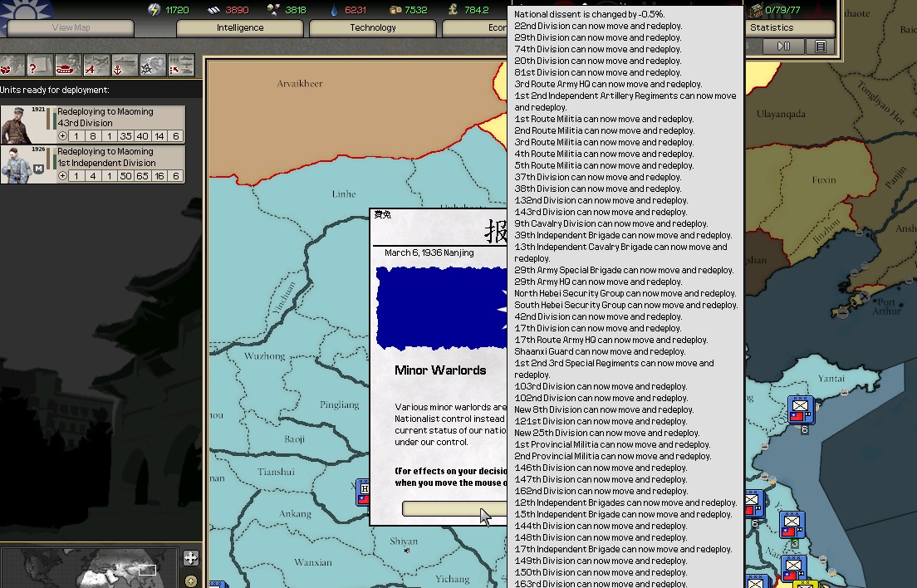This screenshot has width=917, height=588.
Task: Click the Minor Warlords event confirm button
Action: pyautogui.click(x=454, y=508)
